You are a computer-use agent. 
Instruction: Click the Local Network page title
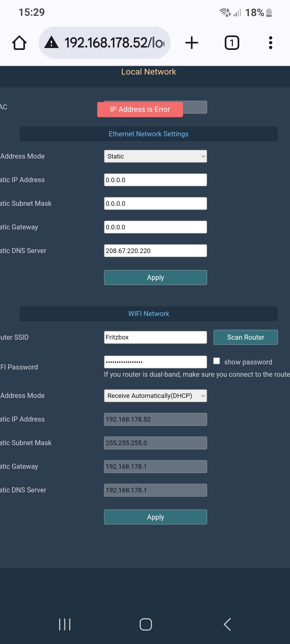click(x=148, y=72)
